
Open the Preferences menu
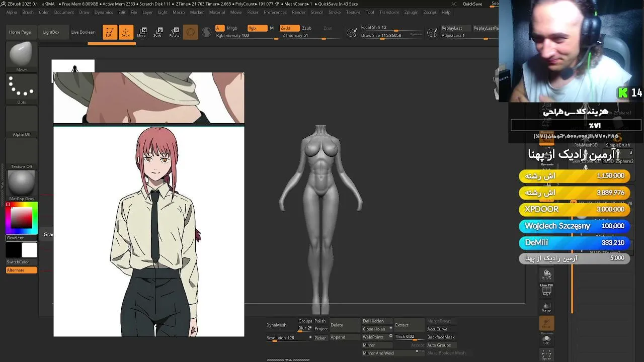point(275,13)
